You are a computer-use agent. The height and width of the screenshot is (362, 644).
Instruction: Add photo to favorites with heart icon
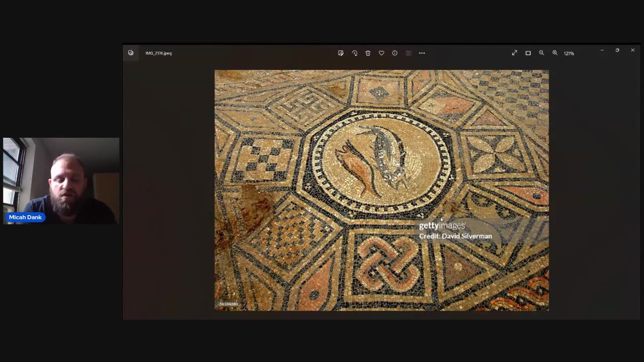381,53
